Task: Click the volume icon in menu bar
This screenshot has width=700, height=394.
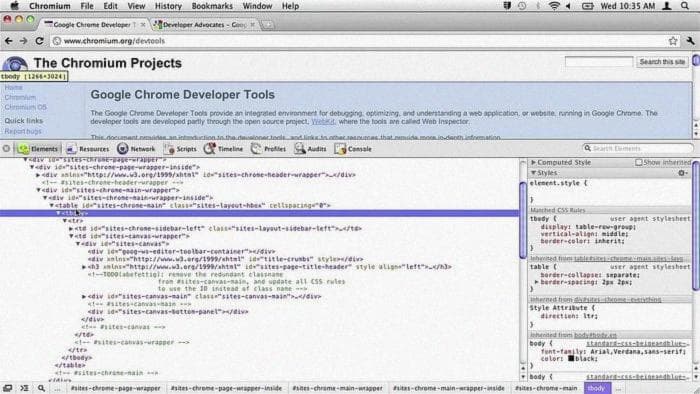Action: point(568,6)
